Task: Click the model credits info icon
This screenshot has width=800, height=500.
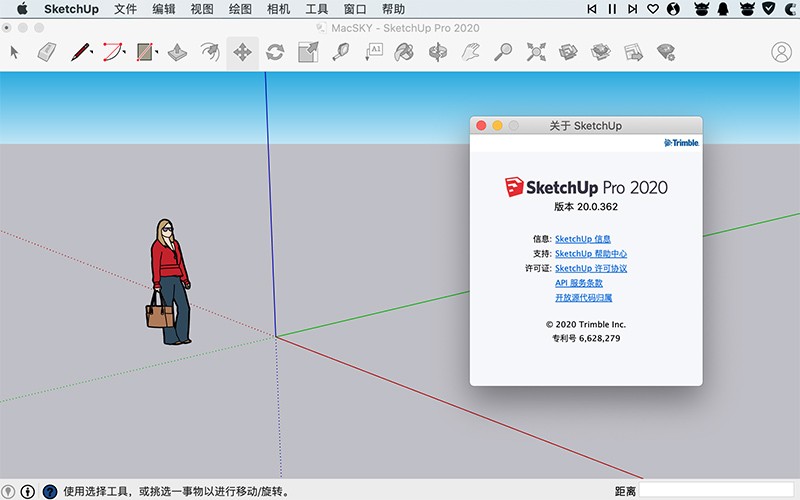Action: [28, 491]
